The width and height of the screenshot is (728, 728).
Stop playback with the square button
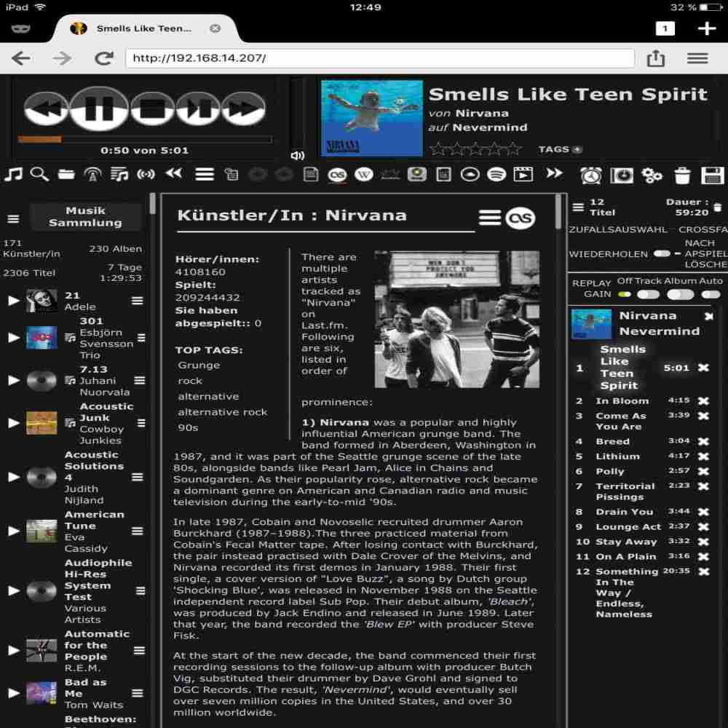click(x=152, y=108)
